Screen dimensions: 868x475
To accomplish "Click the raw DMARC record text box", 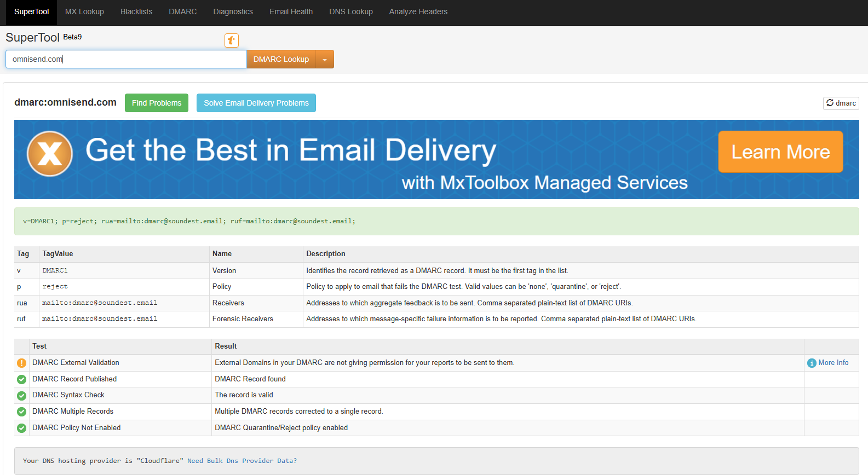I will pyautogui.click(x=436, y=221).
